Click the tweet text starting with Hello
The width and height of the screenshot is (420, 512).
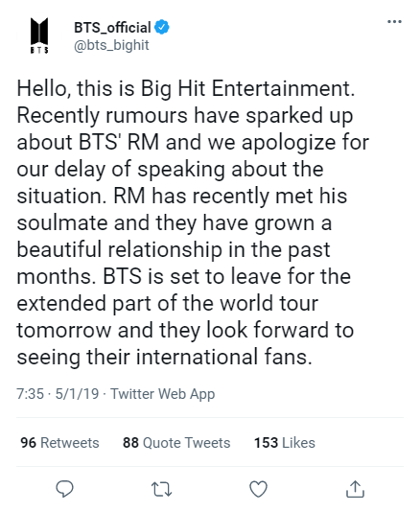(x=193, y=222)
